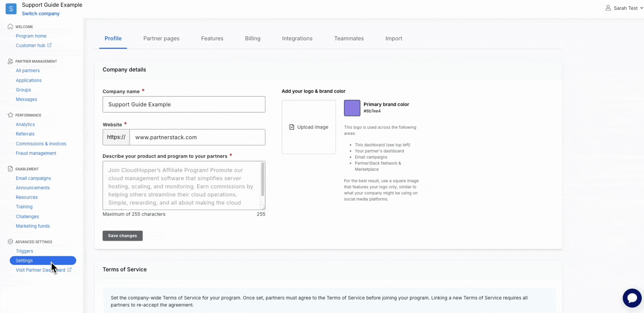The width and height of the screenshot is (644, 313).
Task: Open All partners in the sidebar
Action: [28, 71]
